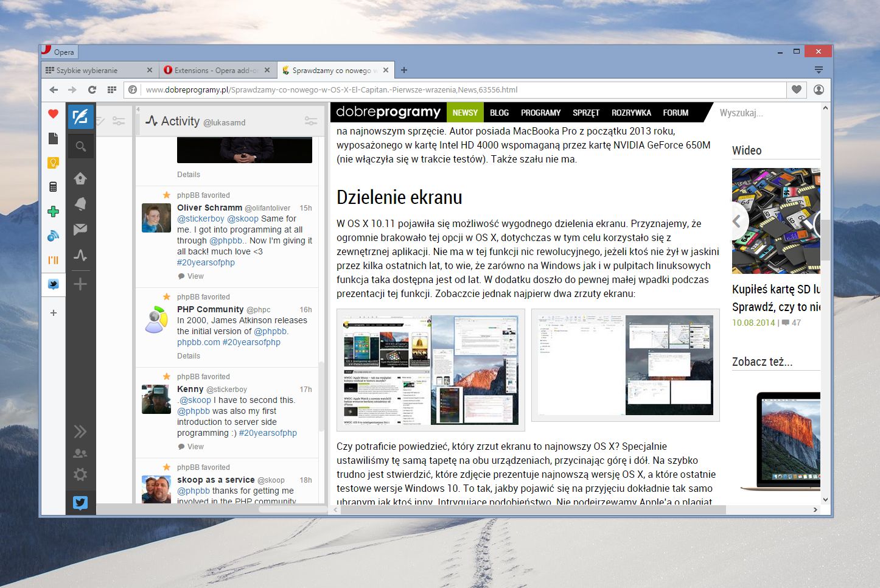Open the TweetDeck new tweet compose button
The width and height of the screenshot is (880, 588).
pyautogui.click(x=80, y=116)
